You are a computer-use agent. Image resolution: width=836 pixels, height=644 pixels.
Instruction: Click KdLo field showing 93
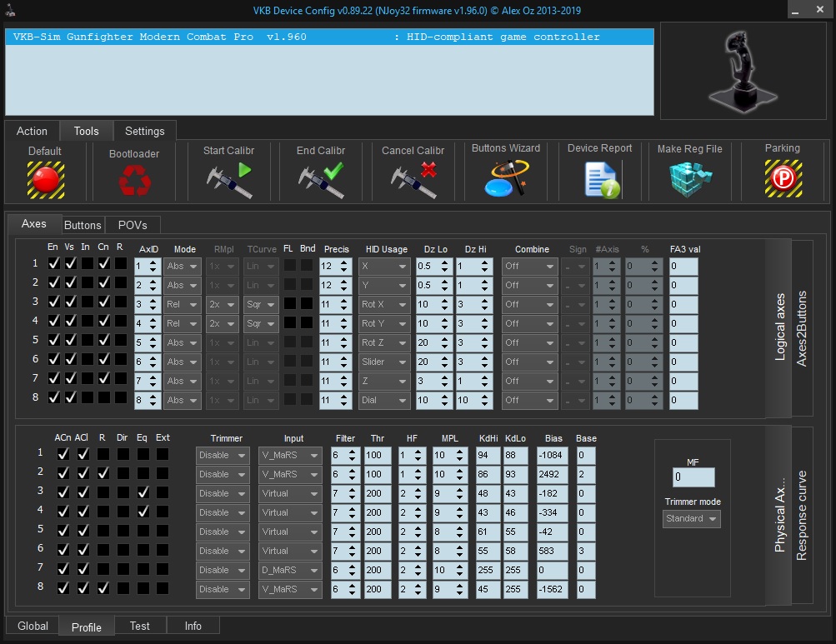[x=516, y=475]
